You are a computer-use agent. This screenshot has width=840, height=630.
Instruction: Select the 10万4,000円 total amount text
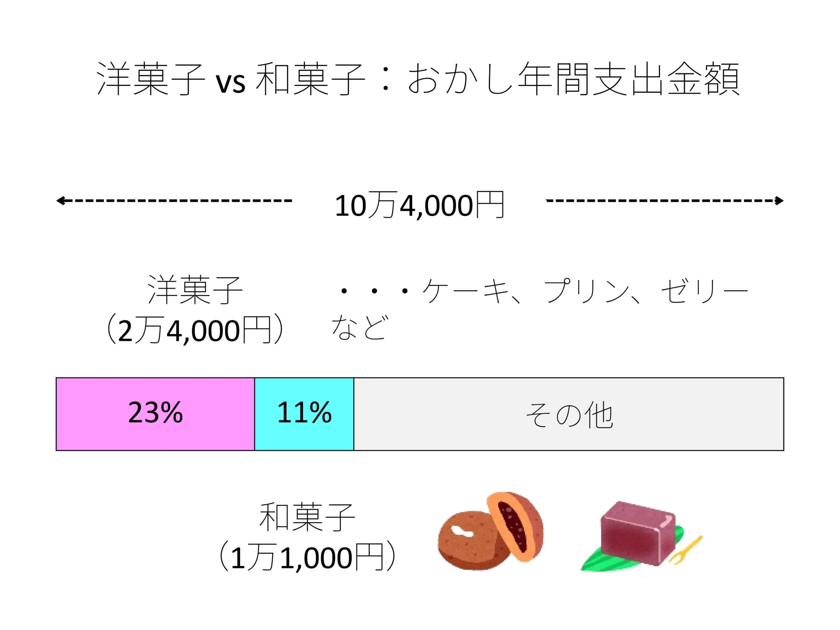click(x=419, y=205)
